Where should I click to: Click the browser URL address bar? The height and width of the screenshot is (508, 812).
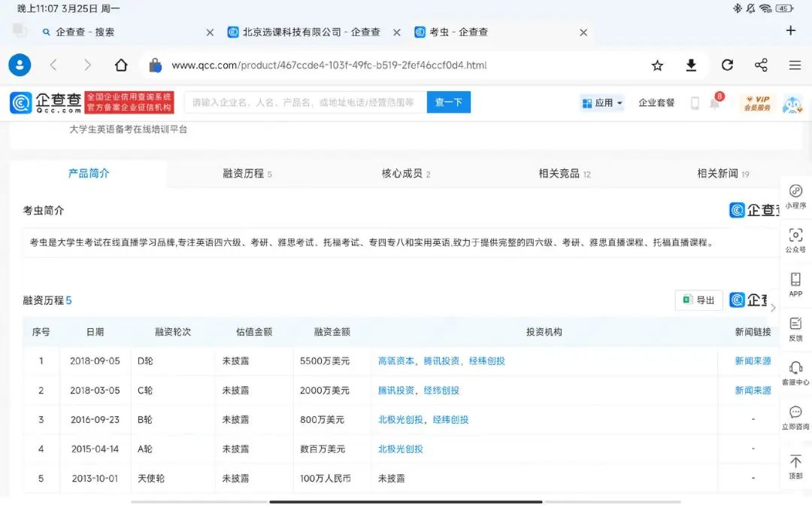tap(329, 65)
